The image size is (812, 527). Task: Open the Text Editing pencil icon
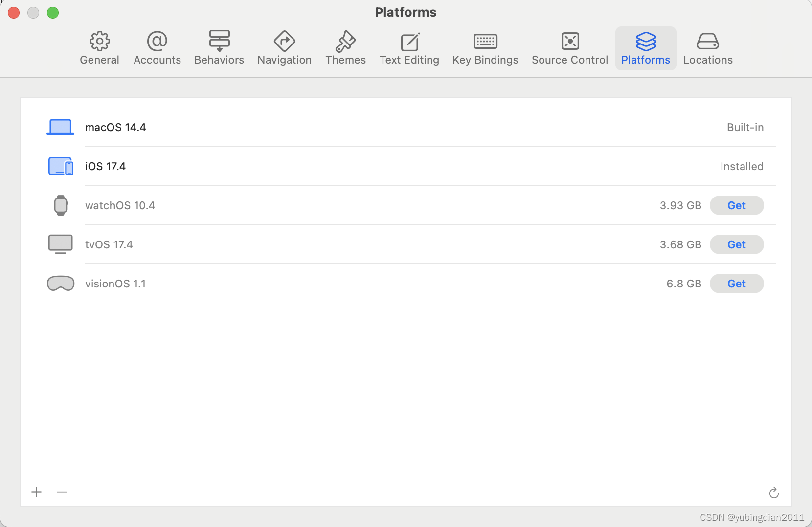point(410,42)
